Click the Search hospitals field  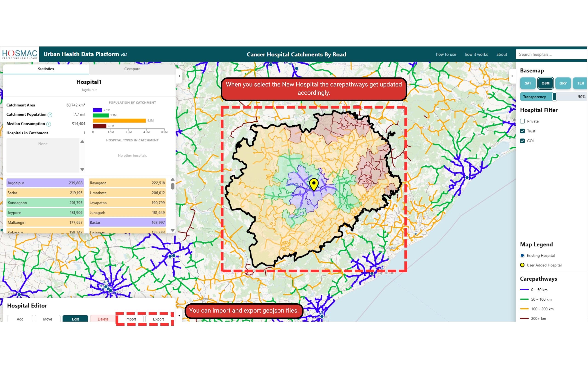(551, 54)
